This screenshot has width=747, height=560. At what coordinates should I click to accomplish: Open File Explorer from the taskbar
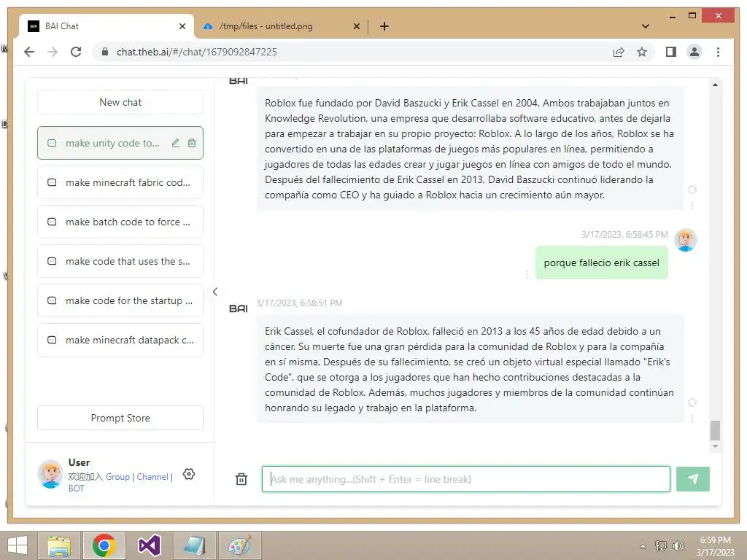point(59,545)
